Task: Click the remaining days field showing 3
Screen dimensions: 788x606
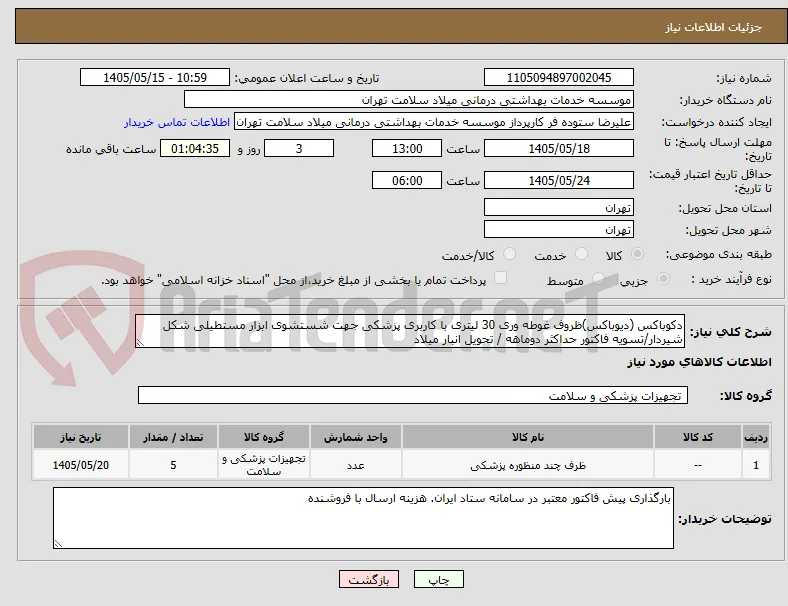Action: [x=299, y=149]
